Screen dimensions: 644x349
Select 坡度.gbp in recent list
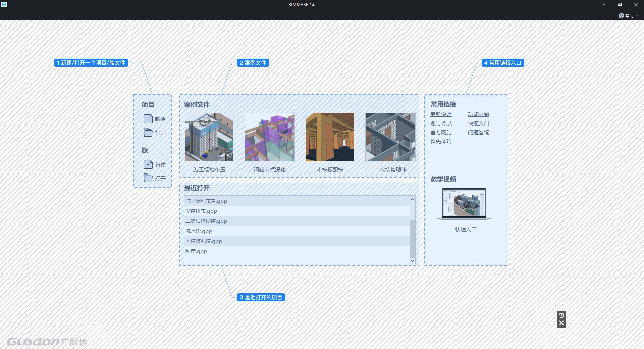[297, 251]
